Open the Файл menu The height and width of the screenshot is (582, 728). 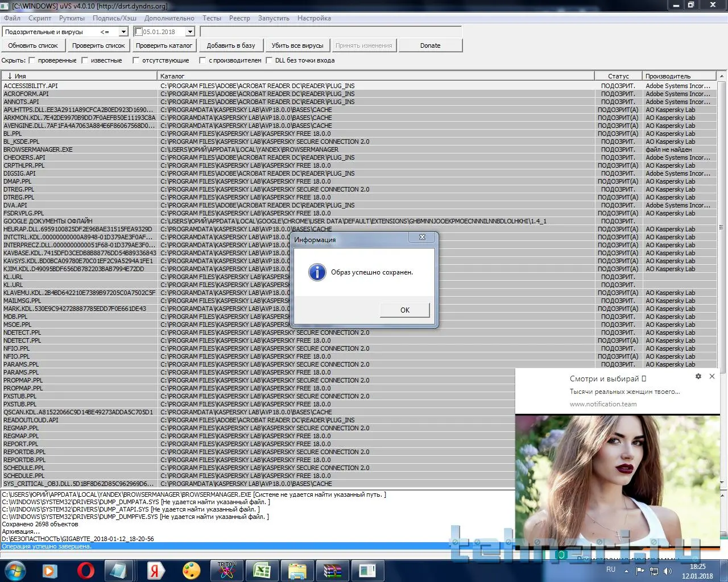(12, 18)
